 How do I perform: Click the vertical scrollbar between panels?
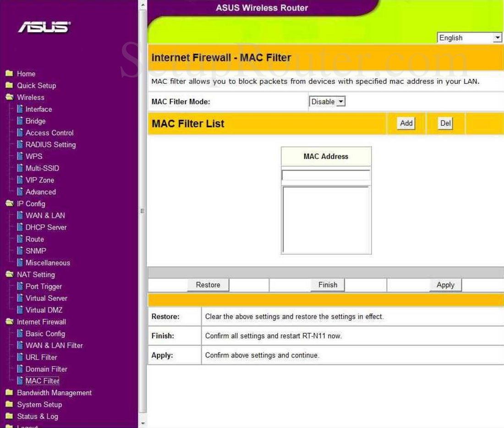pos(142,211)
